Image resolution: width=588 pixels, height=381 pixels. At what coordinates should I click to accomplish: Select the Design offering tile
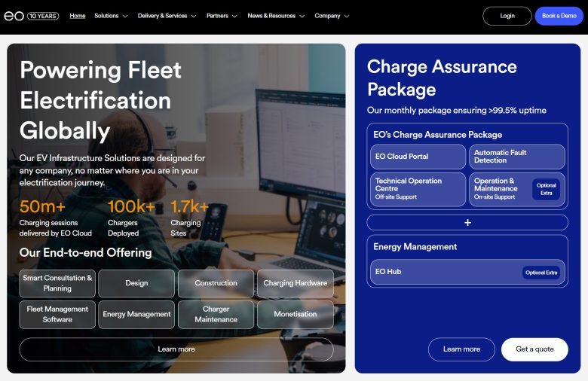[136, 283]
